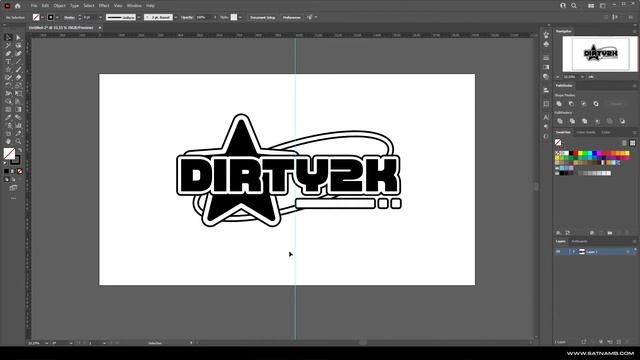Select the Shape Builder tool
Viewport: 640px width, 360px height.
click(x=8, y=101)
